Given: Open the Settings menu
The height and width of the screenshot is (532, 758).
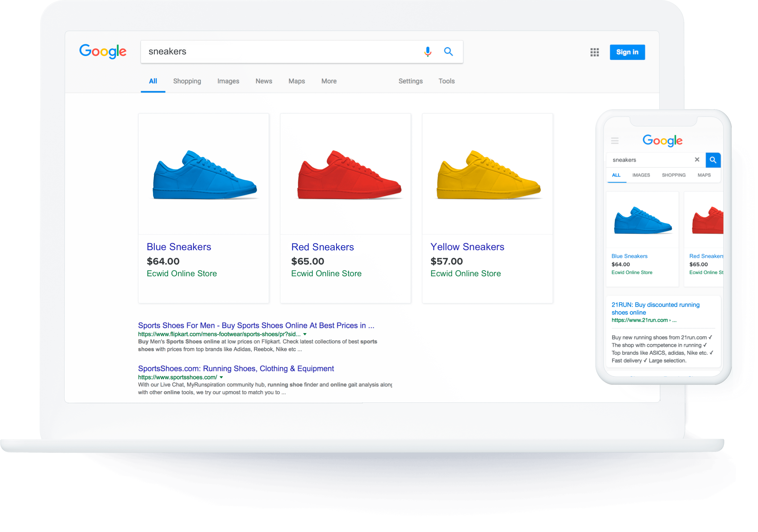Looking at the screenshot, I should (410, 81).
